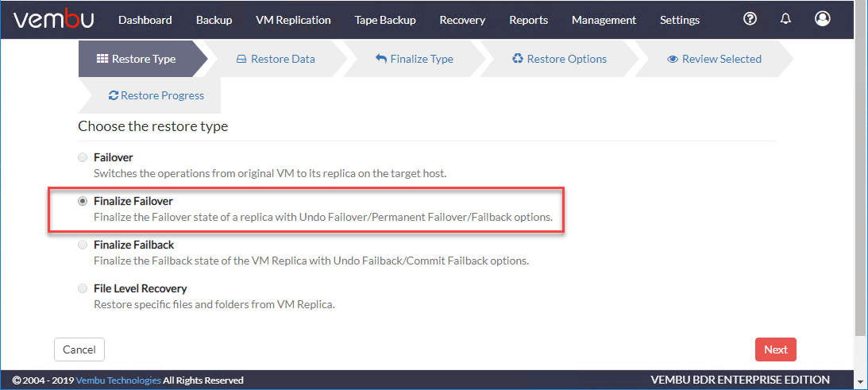868x390 pixels.
Task: Open the user account profile icon
Action: 823,19
